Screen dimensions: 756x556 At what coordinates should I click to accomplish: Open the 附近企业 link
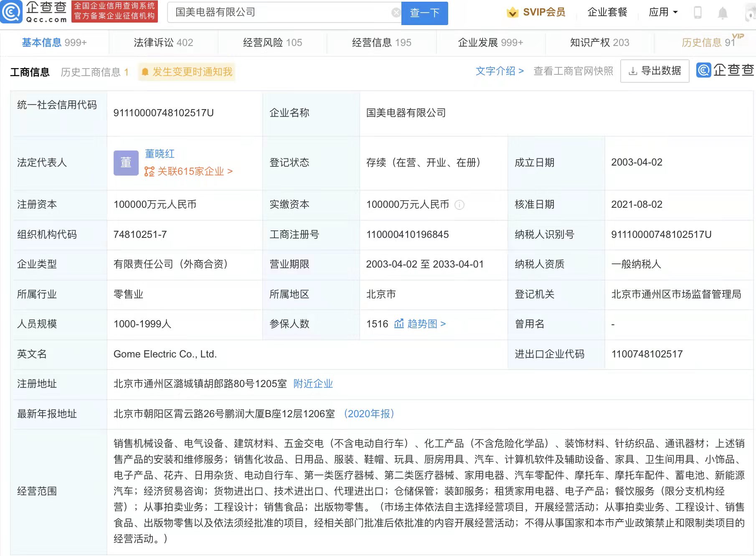313,384
